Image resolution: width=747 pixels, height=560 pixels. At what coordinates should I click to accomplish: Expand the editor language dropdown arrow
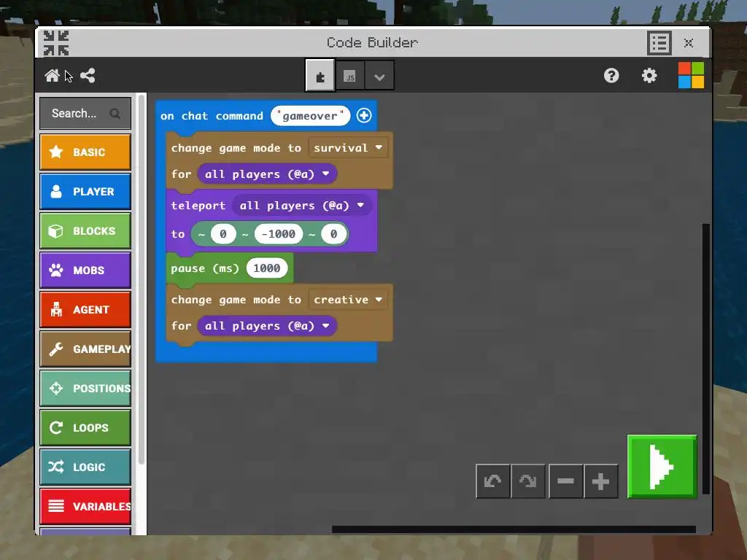[x=379, y=76]
